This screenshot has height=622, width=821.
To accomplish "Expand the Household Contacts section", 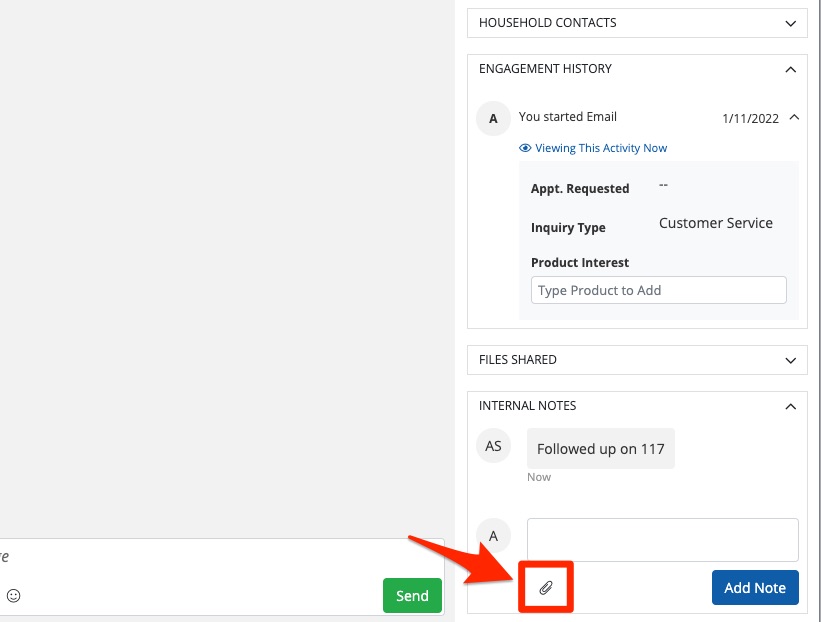I will pyautogui.click(x=790, y=23).
